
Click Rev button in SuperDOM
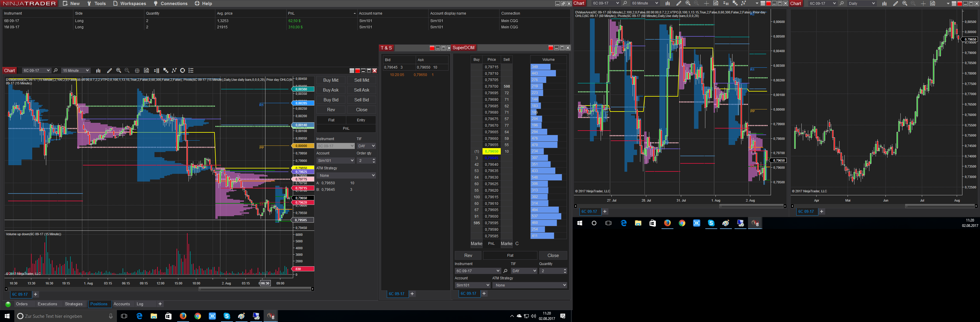[468, 256]
